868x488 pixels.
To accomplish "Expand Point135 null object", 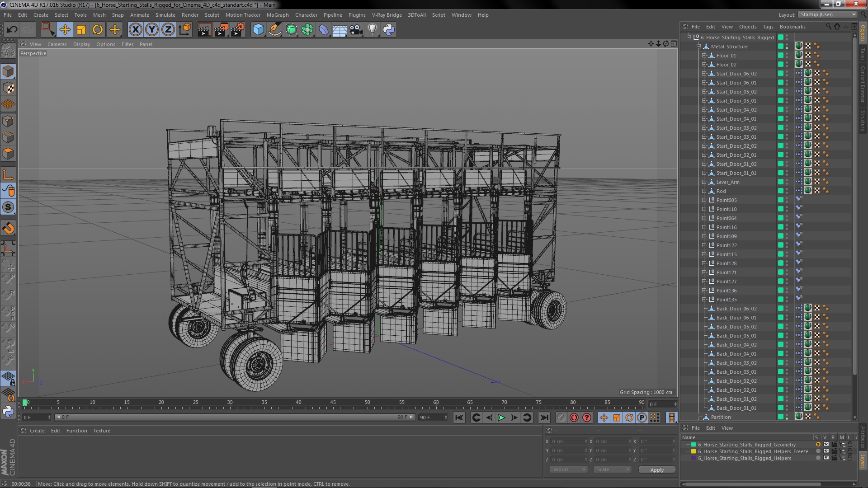I will (x=704, y=300).
